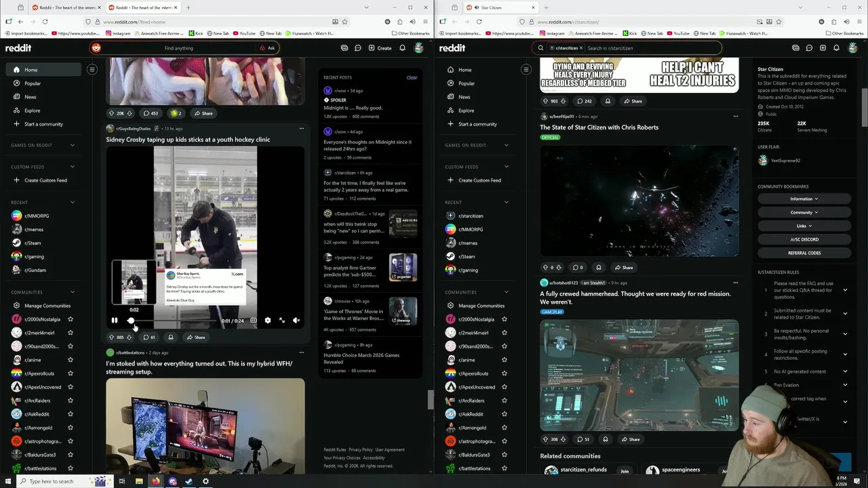
Task: Join the starcitizen_refunds community
Action: click(x=625, y=471)
